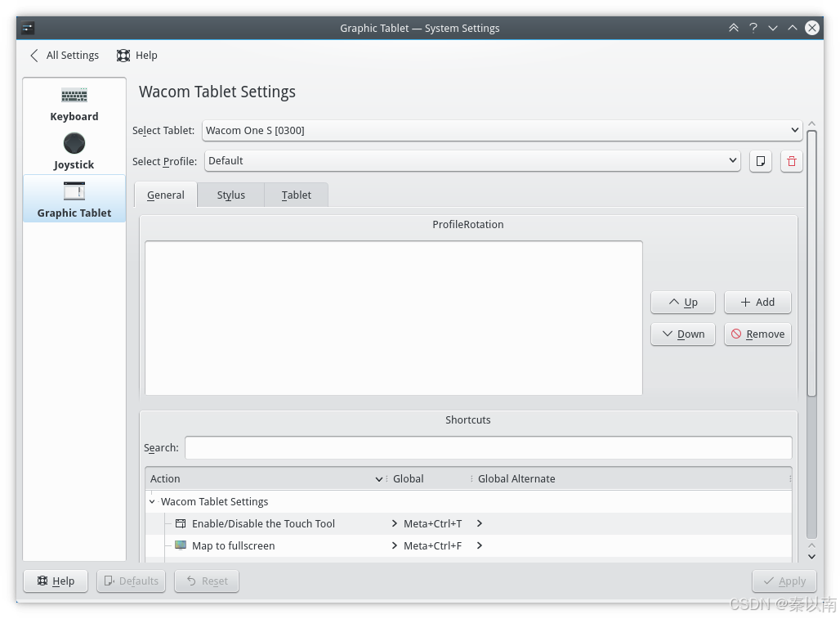Viewport: 840px width, 619px height.
Task: Click the question mark context help icon
Action: point(753,28)
